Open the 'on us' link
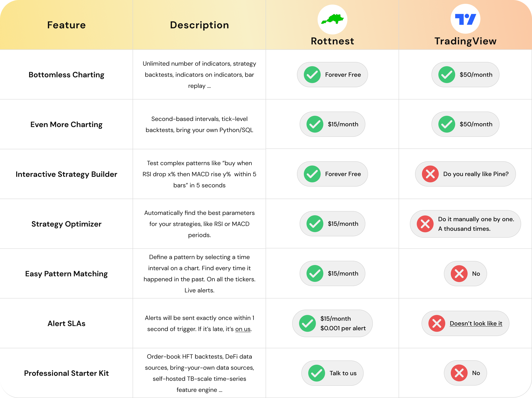532x398 pixels. [243, 329]
